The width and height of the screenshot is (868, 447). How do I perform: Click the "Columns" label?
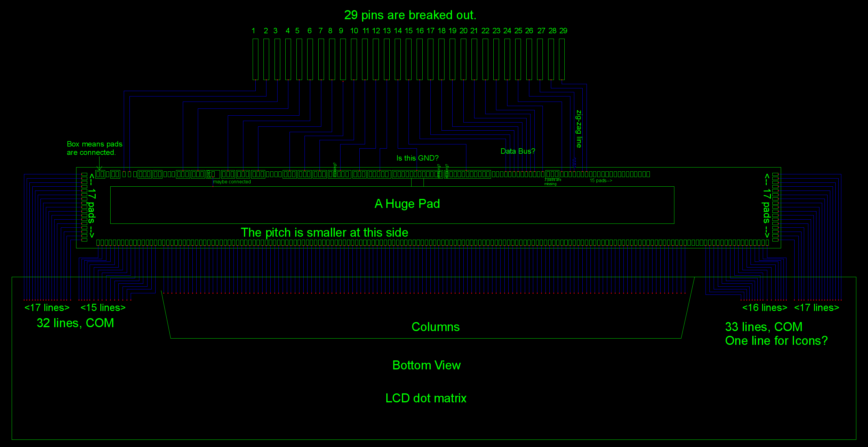435,327
